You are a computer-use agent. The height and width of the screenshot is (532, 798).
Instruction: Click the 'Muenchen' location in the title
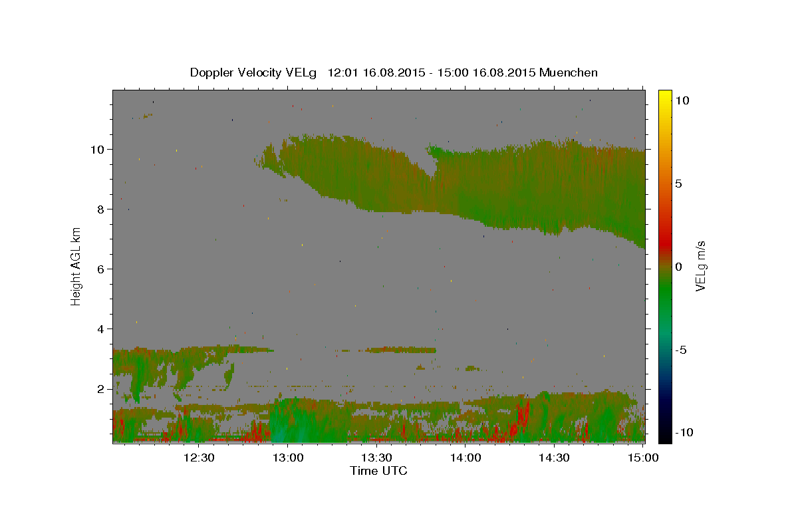569,72
